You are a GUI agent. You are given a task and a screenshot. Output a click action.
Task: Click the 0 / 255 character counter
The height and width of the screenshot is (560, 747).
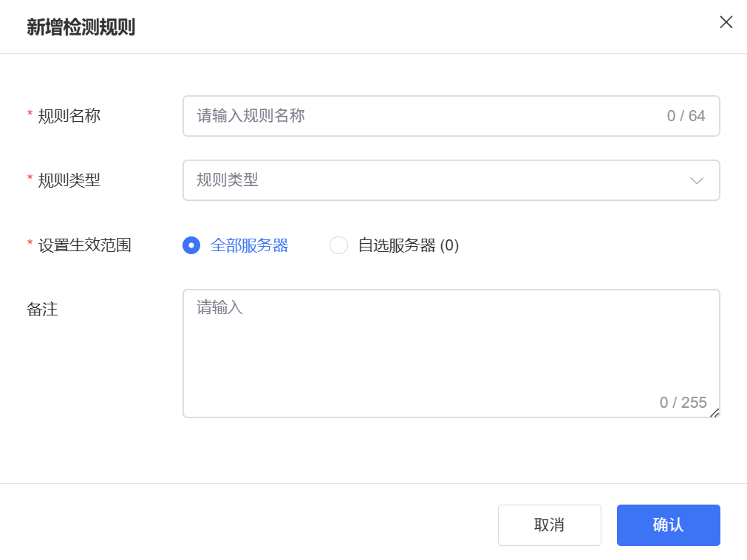click(x=683, y=403)
